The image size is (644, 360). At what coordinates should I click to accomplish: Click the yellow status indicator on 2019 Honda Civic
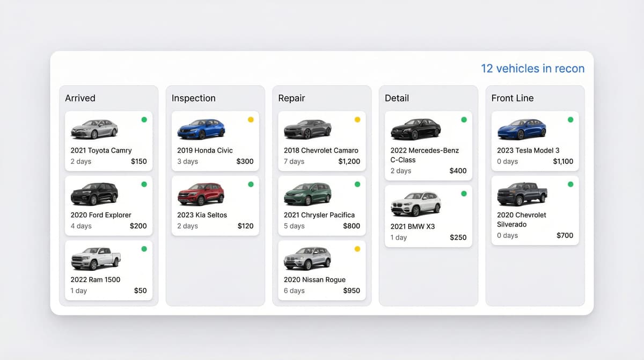(x=250, y=120)
